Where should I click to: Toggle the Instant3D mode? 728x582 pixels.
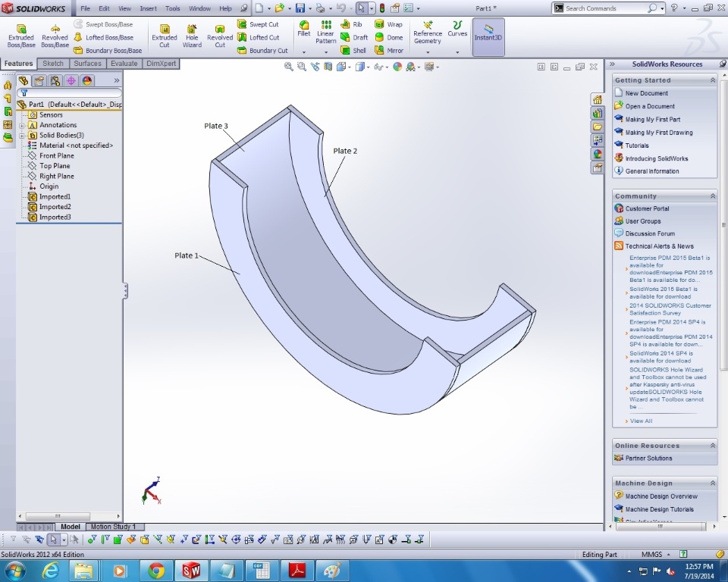click(x=488, y=37)
